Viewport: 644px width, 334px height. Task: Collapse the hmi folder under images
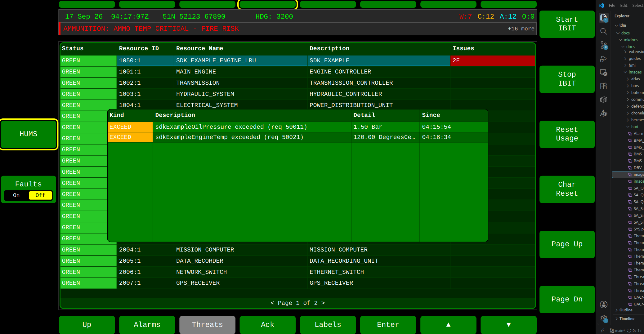point(628,127)
